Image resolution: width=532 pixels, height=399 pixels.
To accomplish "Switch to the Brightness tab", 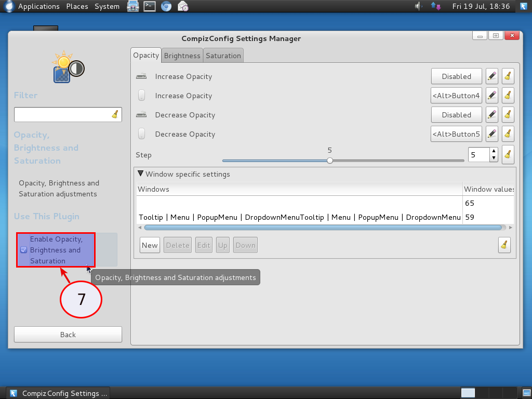I will click(182, 56).
